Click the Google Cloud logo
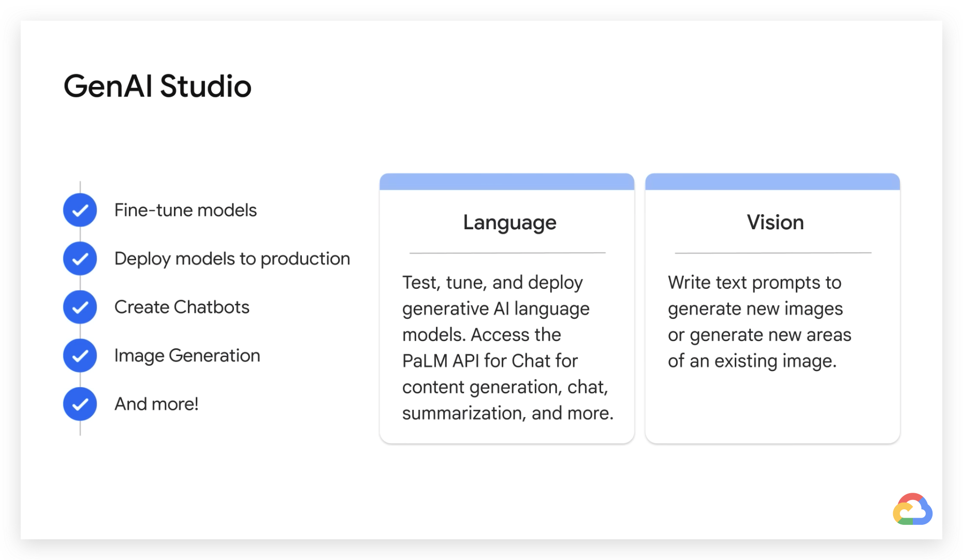This screenshot has height=560, width=963. pos(913,509)
